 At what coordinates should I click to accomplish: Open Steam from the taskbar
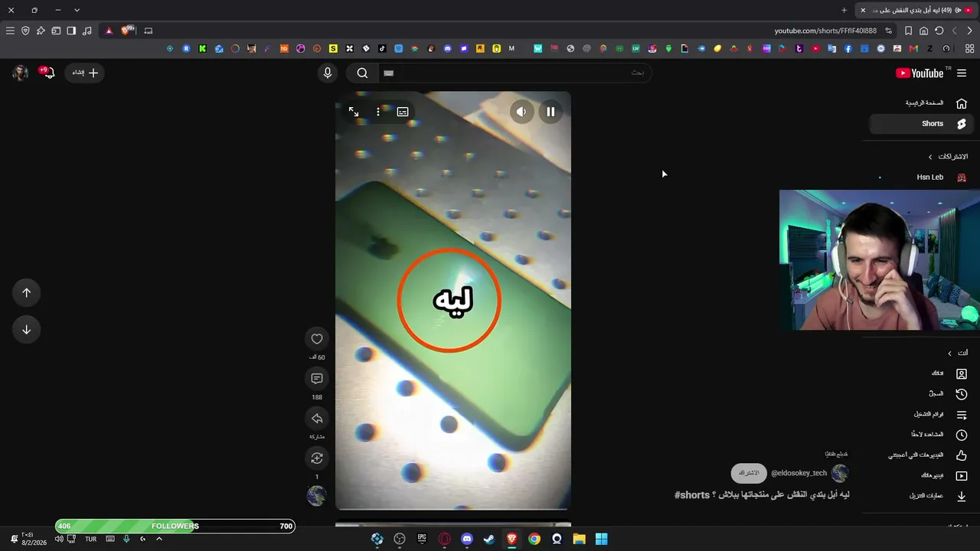coord(489,539)
